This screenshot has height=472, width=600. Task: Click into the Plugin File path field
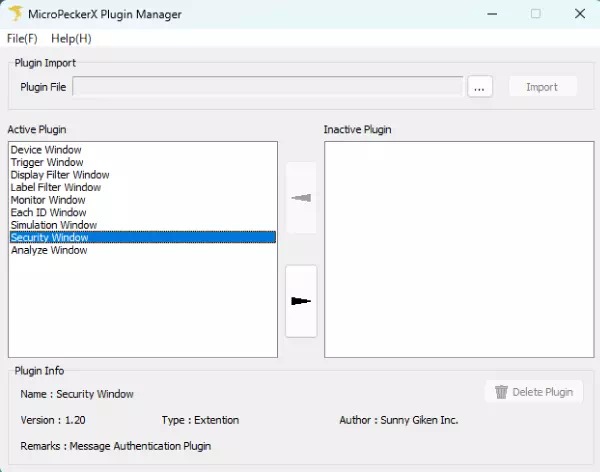(x=267, y=87)
